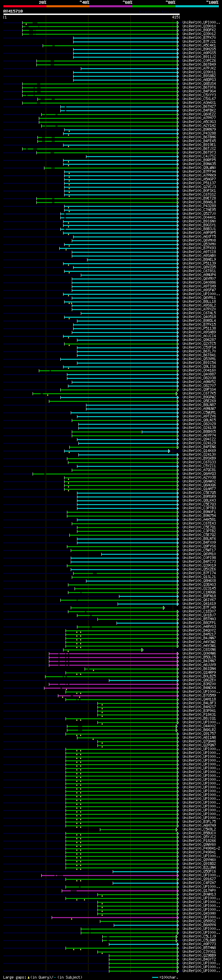Open hit UniRef100_C6T7K5
Viewport: 222px width, 980px height.
199,394
